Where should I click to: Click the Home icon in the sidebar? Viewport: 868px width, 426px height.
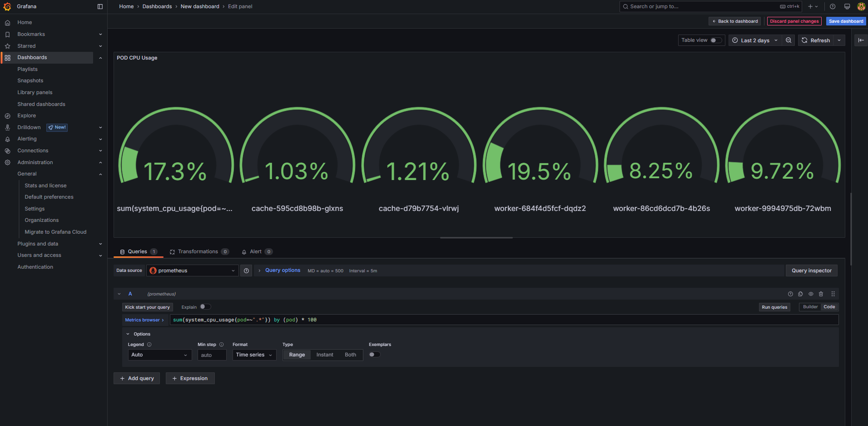(x=7, y=22)
